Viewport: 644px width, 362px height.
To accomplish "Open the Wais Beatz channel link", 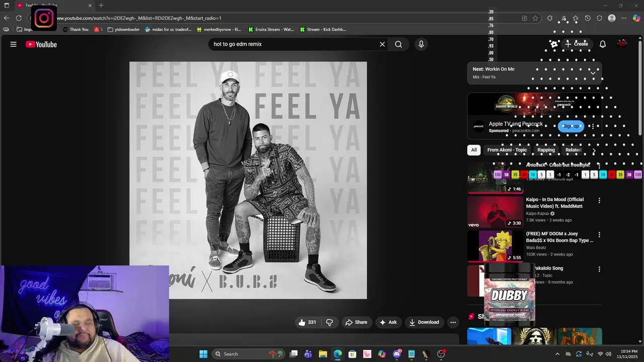I will pyautogui.click(x=536, y=247).
